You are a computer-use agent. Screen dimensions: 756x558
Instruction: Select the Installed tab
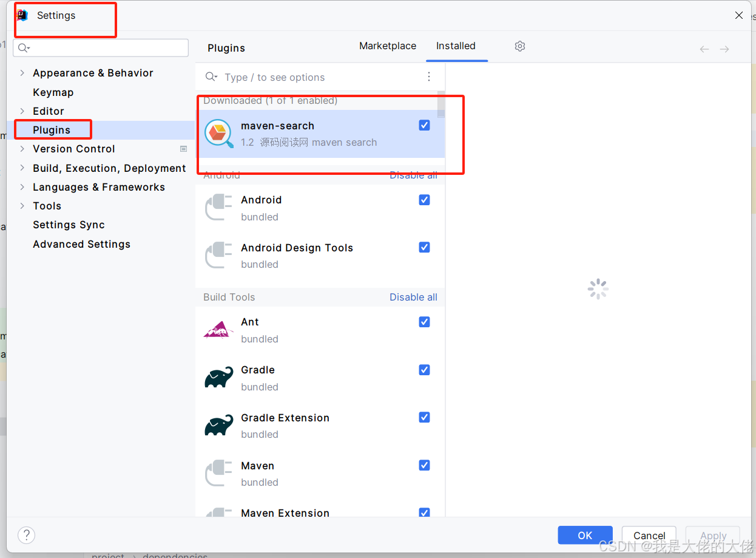coord(456,46)
